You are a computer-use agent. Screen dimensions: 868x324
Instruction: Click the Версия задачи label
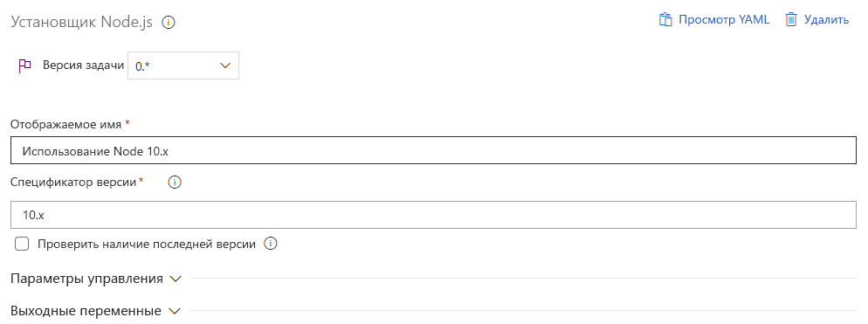point(84,65)
